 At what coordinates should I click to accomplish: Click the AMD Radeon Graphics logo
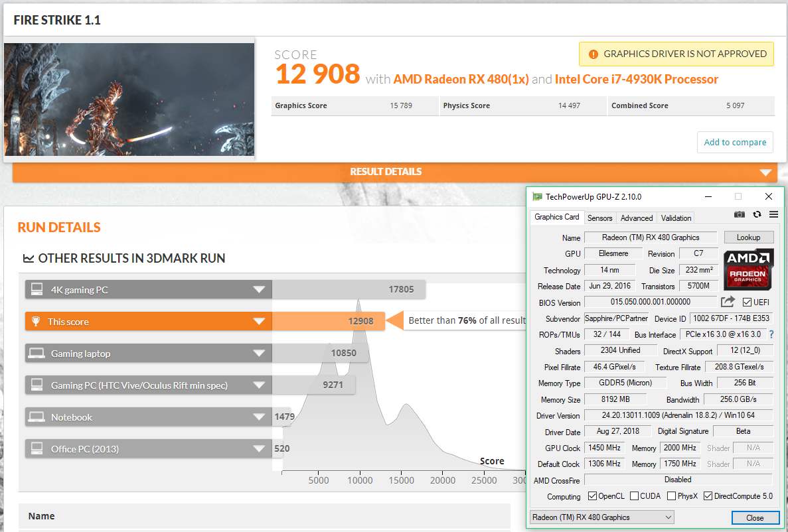coord(748,270)
